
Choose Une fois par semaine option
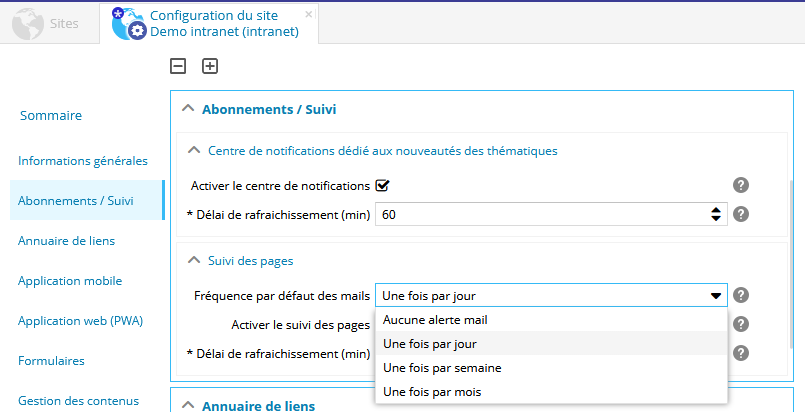(442, 368)
